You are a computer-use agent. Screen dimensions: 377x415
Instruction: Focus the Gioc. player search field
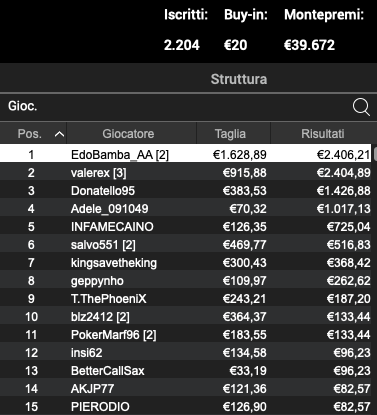[177, 107]
